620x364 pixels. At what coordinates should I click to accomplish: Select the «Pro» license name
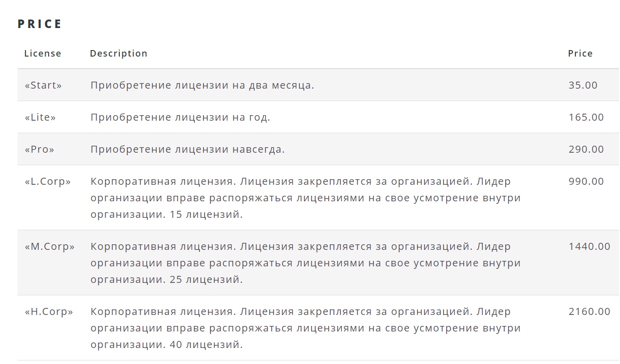click(40, 149)
